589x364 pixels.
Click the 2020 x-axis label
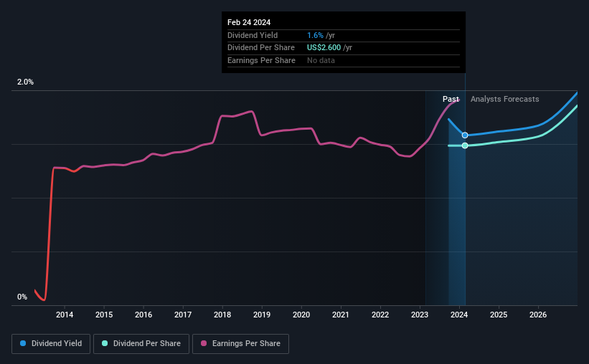pos(301,315)
